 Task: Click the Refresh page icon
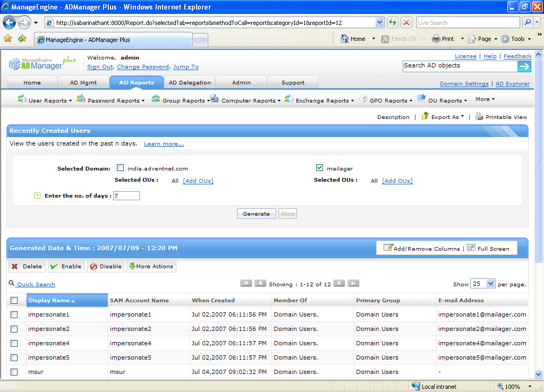(x=393, y=22)
